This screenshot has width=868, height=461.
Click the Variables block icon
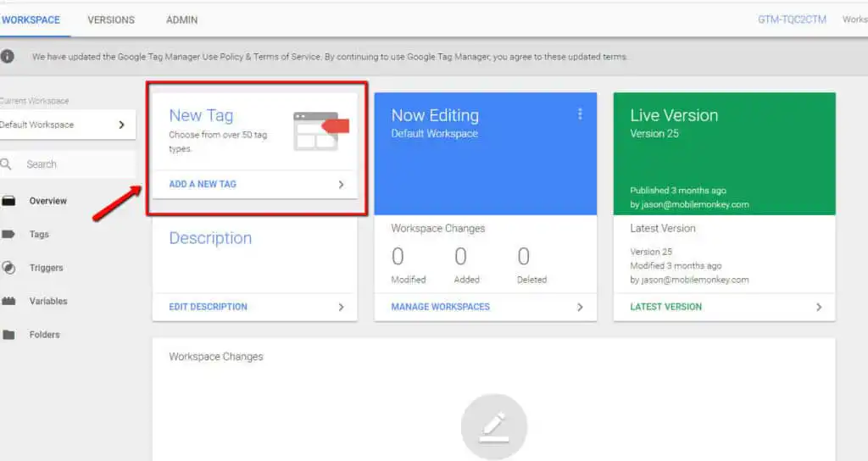(8, 301)
